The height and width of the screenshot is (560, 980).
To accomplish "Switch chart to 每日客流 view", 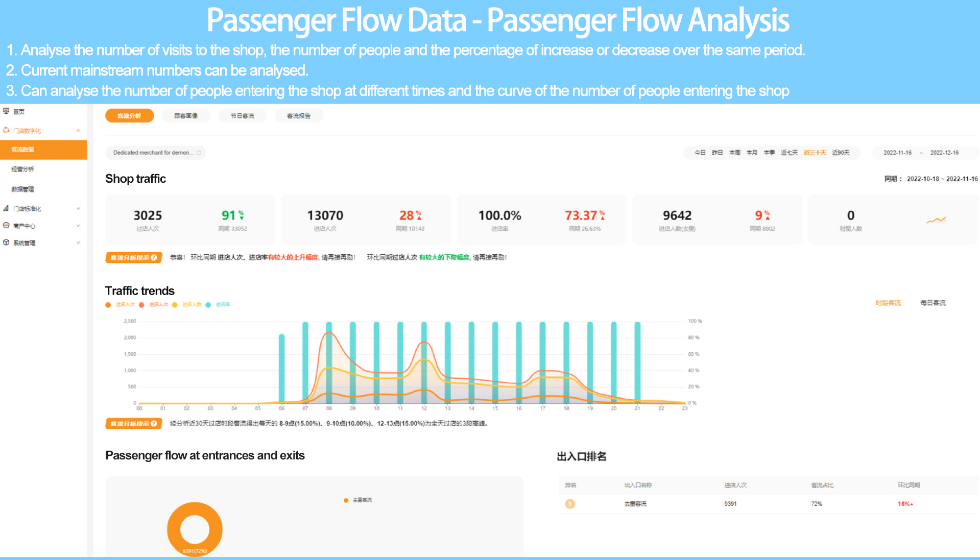I will pos(933,303).
